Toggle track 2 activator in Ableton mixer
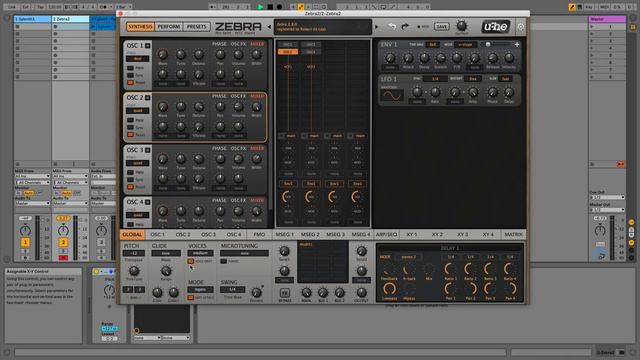Screen dimensions: 640x360 click(63, 242)
